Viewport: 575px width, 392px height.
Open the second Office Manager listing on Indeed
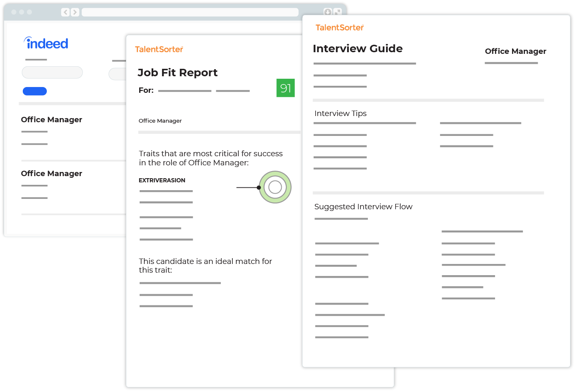(52, 174)
